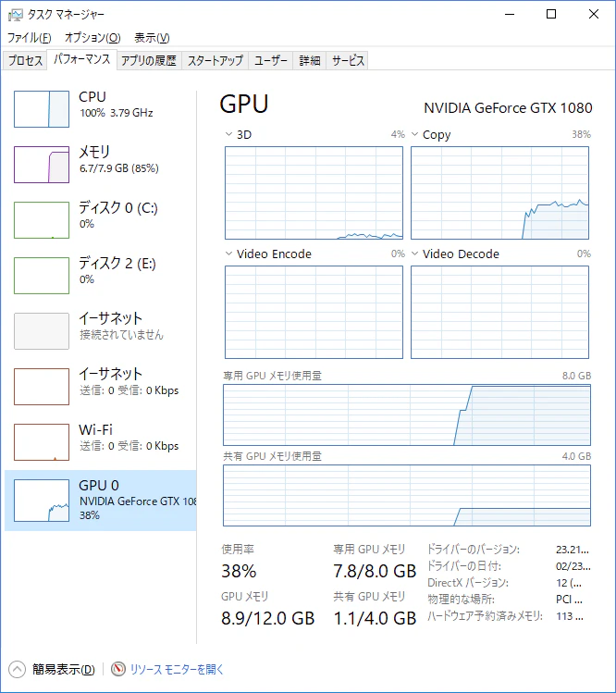Switch to the ユーザー tab

click(x=271, y=60)
